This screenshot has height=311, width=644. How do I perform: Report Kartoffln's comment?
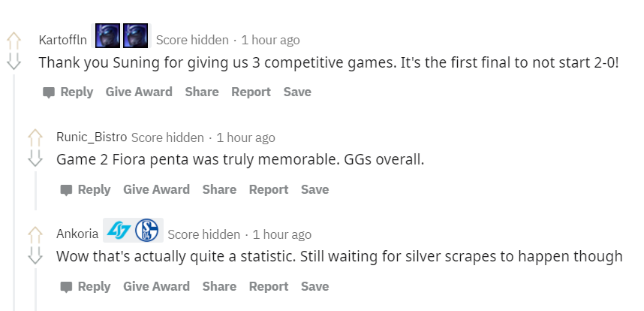point(251,92)
